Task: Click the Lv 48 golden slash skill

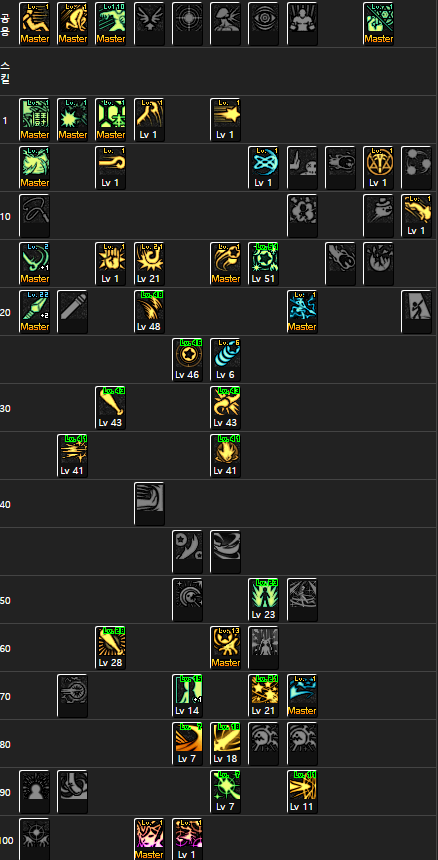Action: (149, 312)
